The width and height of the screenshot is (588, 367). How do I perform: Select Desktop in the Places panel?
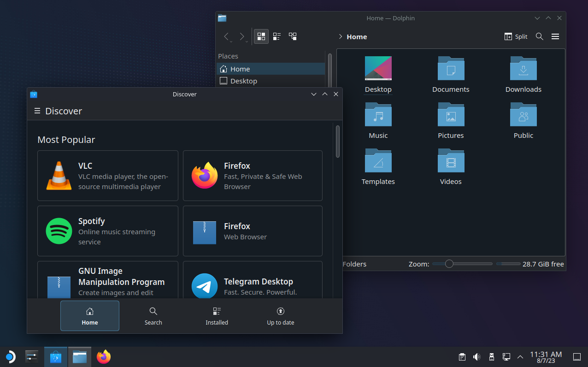click(244, 81)
